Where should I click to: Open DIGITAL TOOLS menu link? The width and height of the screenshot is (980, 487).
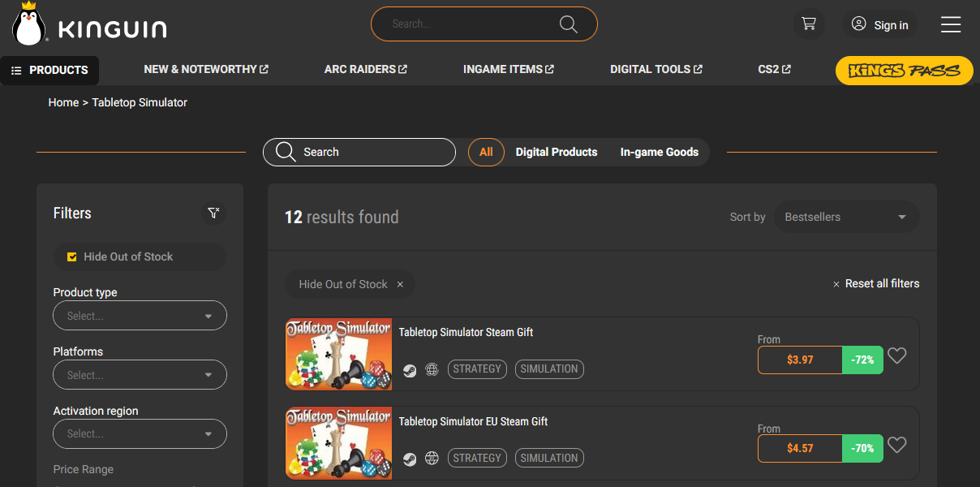coord(656,70)
